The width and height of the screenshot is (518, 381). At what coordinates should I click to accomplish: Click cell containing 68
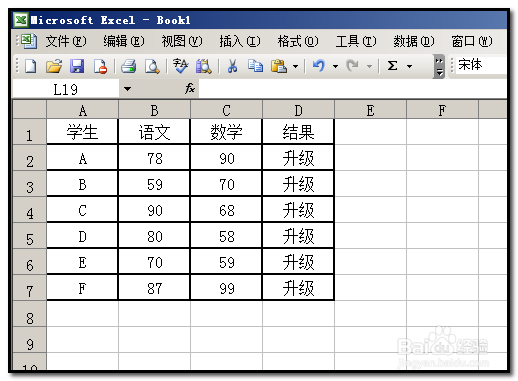(x=226, y=210)
